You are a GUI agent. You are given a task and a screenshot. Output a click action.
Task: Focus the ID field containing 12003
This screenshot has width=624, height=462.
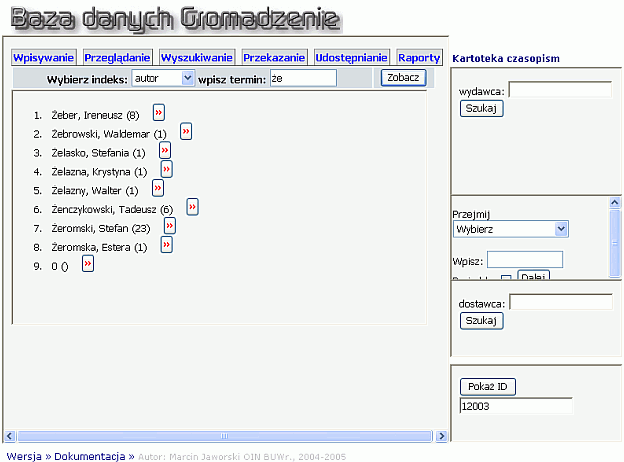tap(516, 406)
